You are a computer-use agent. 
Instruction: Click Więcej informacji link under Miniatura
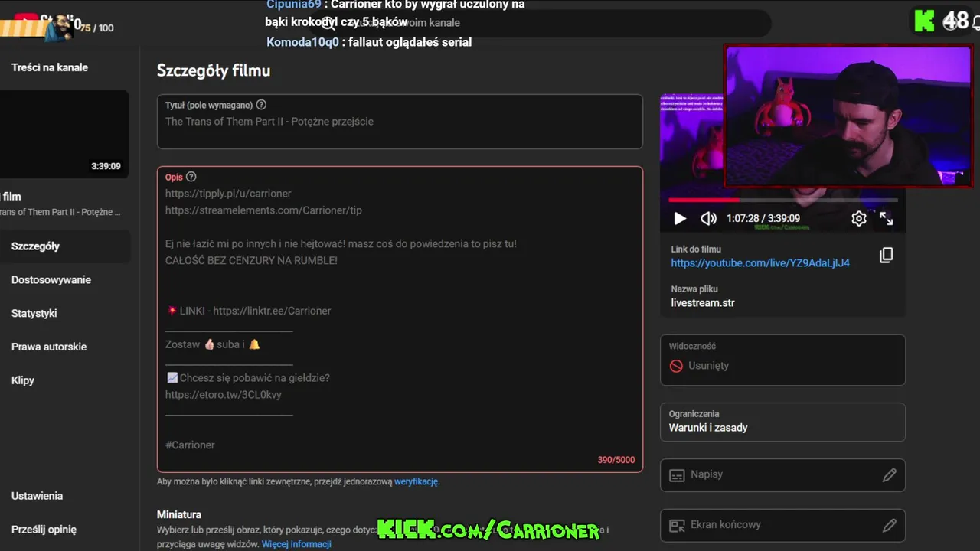[x=296, y=544]
